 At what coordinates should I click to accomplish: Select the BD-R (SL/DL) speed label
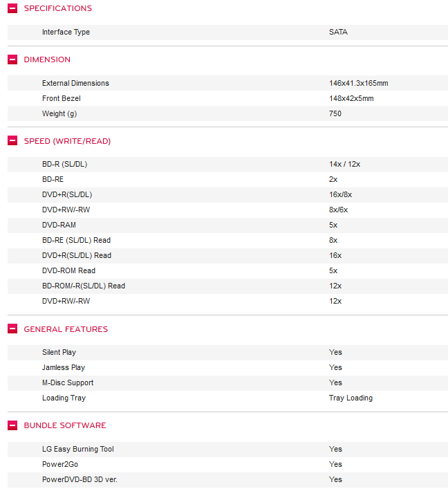click(x=64, y=165)
